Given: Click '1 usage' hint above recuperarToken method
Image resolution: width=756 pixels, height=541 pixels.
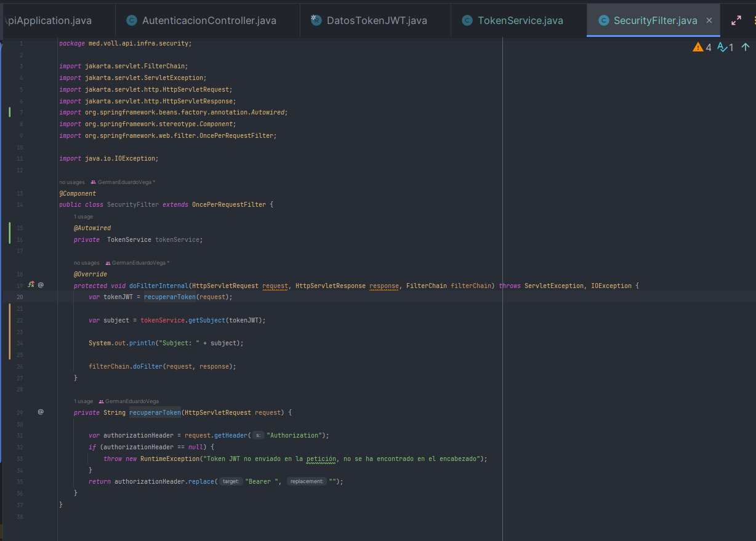Looking at the screenshot, I should [84, 401].
